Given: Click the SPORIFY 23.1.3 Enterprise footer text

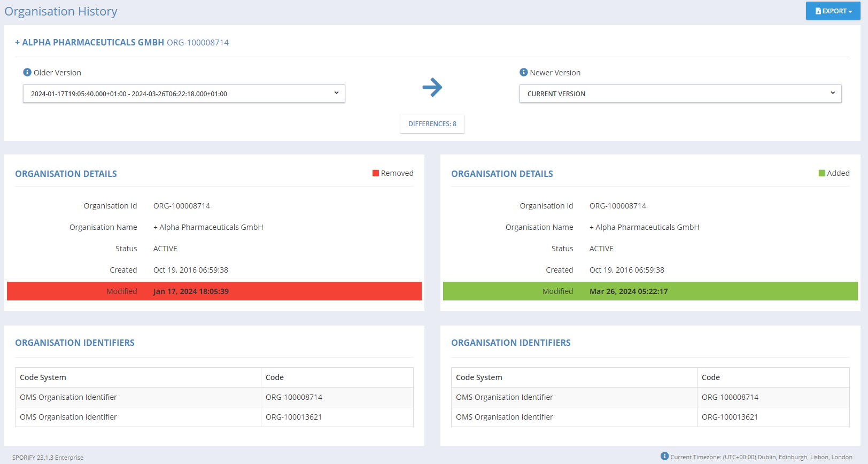Looking at the screenshot, I should coord(48,458).
